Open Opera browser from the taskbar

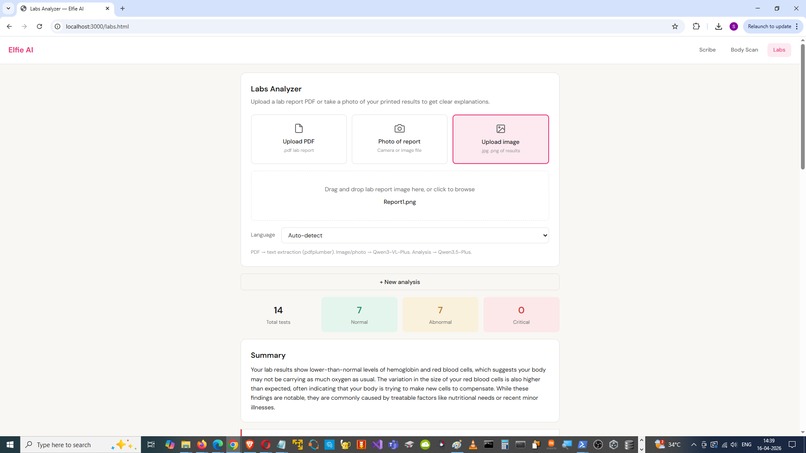[265, 444]
